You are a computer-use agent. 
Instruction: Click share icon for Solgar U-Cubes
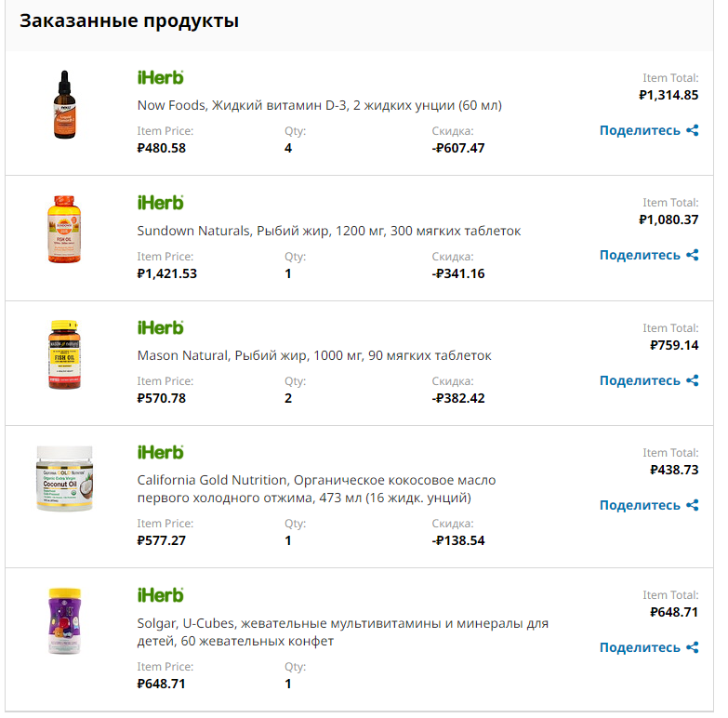point(692,647)
